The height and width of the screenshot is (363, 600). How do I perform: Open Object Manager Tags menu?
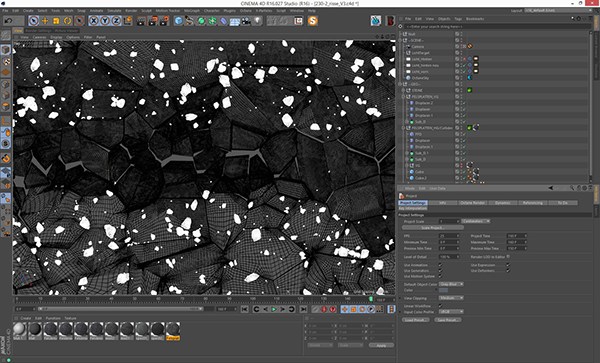(x=458, y=19)
